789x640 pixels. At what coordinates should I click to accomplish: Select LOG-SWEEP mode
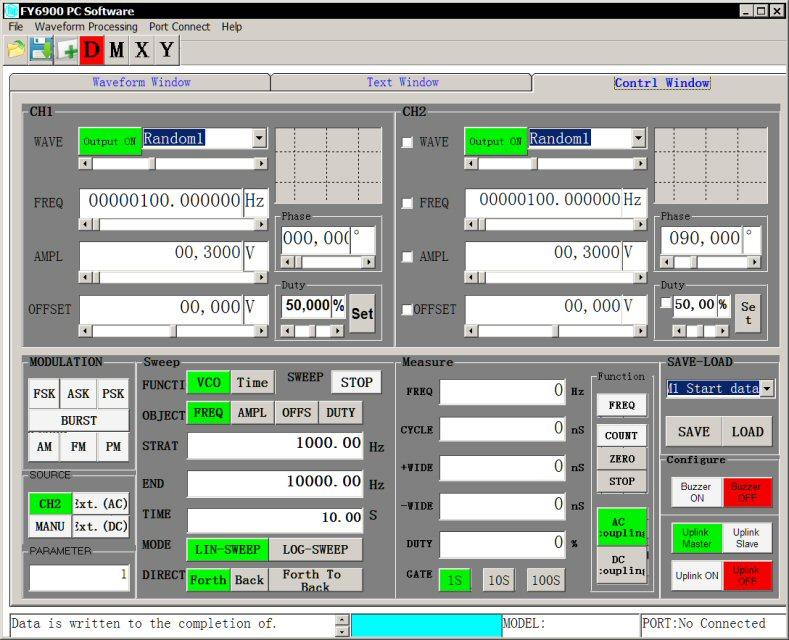click(315, 549)
